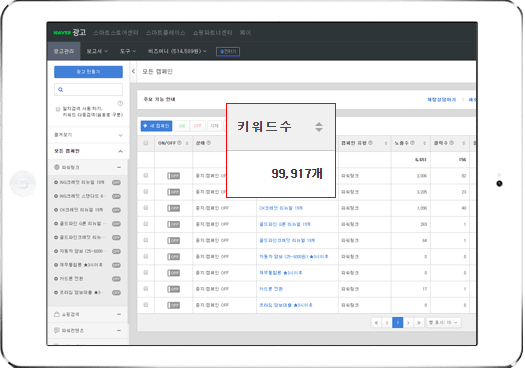Click the help icon above the search option checkbox
The height and width of the screenshot is (368, 525).
coord(120,103)
